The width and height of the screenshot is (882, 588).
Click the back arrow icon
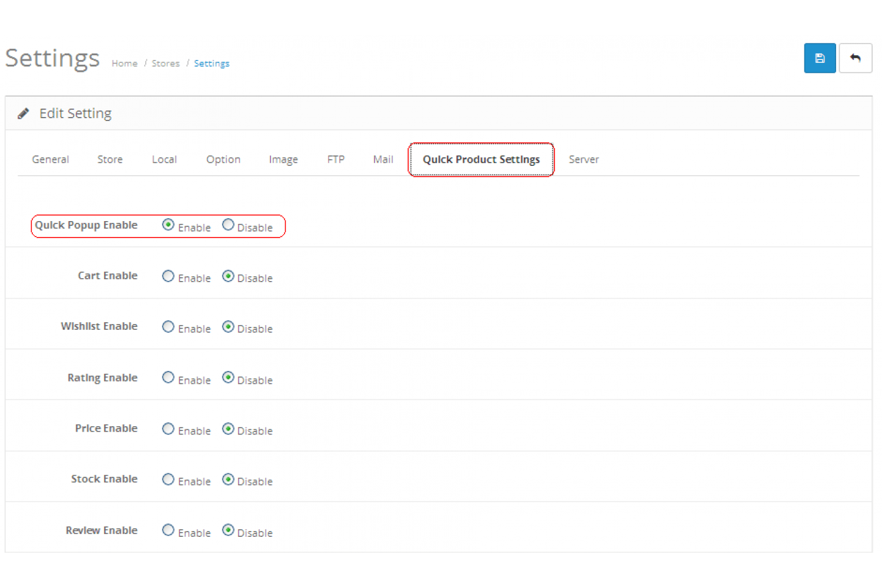(x=856, y=58)
